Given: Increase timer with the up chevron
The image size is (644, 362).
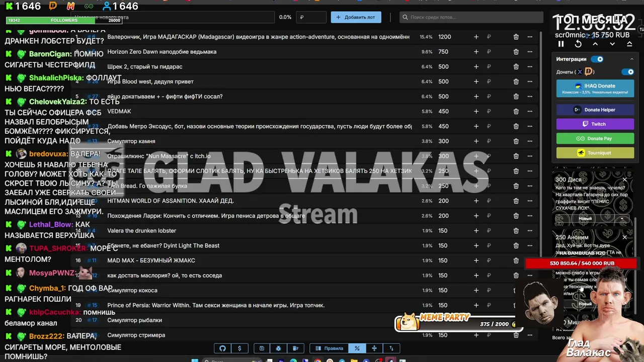Looking at the screenshot, I should pos(595,44).
